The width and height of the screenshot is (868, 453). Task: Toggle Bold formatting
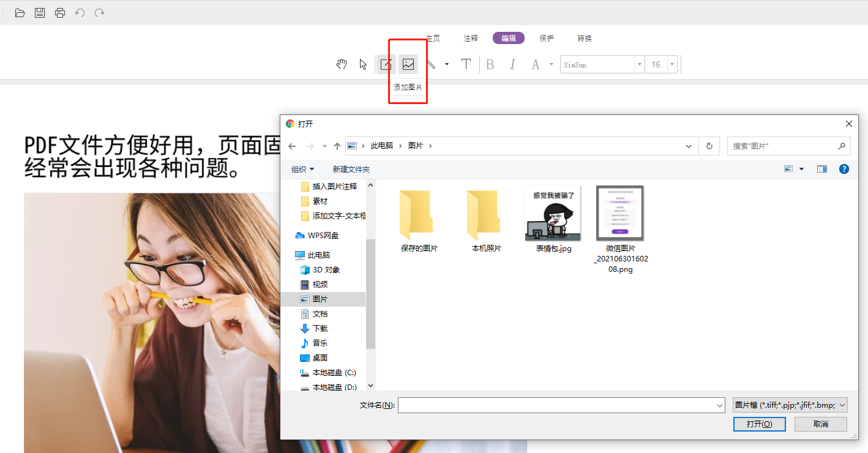tap(490, 64)
